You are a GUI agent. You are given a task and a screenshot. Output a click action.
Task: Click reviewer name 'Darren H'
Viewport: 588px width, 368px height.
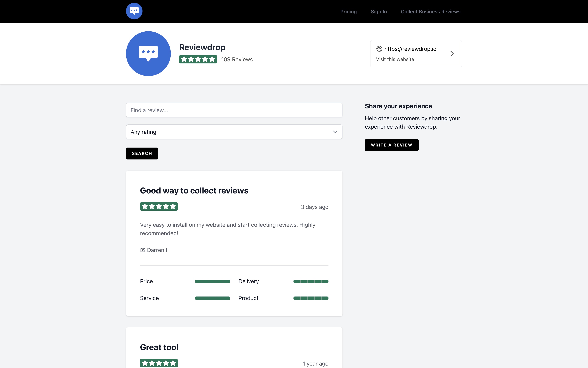[x=158, y=250]
